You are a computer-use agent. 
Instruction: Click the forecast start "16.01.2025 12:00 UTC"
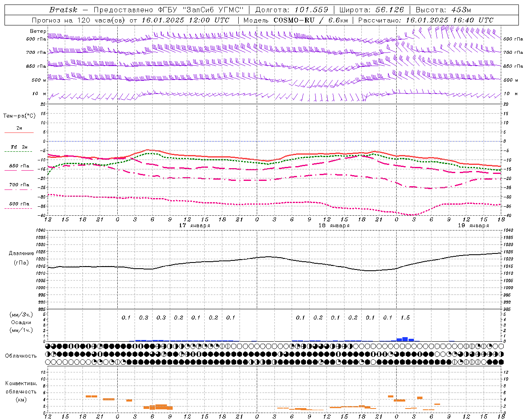coord(185,20)
